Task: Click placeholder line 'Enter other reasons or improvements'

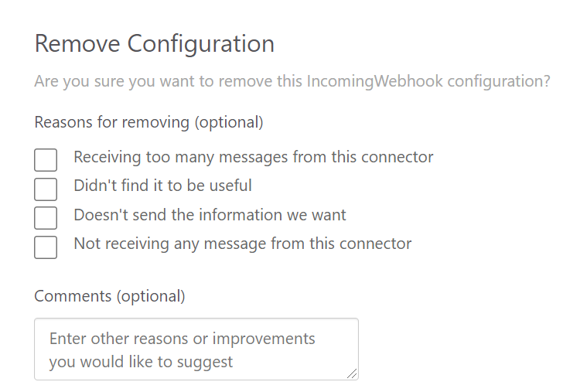Action: (x=182, y=339)
